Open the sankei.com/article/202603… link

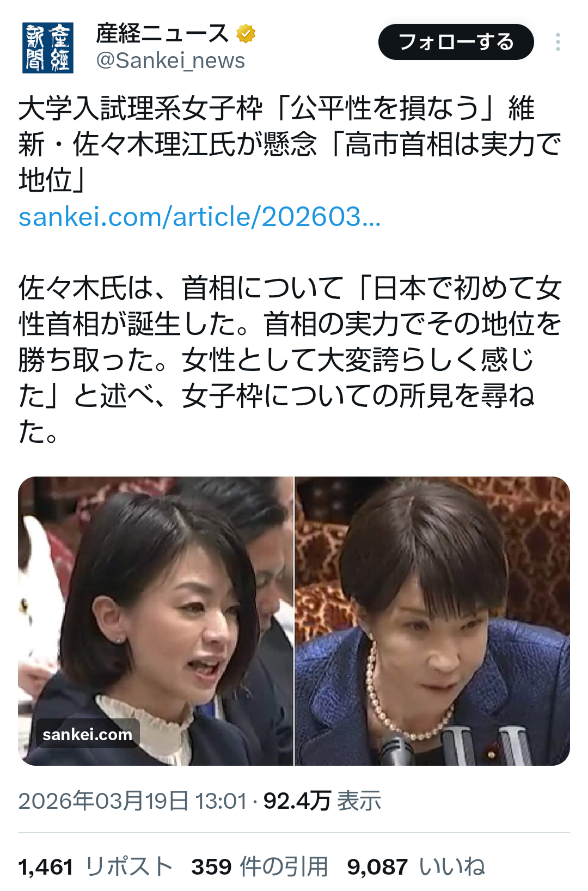tap(200, 217)
